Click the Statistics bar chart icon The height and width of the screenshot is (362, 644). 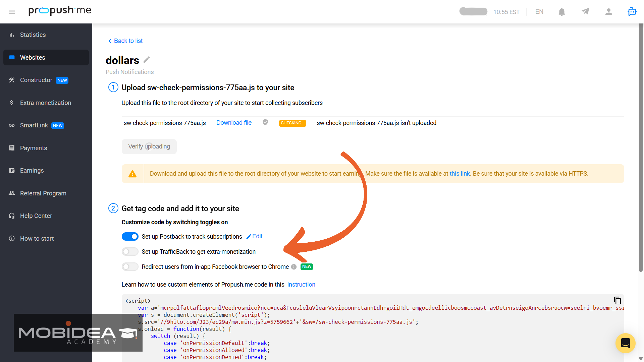point(12,35)
